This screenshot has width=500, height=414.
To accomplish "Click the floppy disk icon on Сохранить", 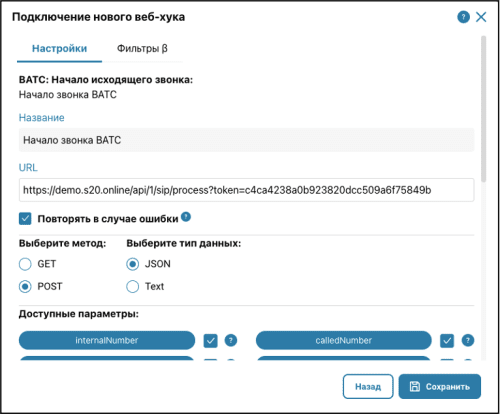I will coord(415,386).
